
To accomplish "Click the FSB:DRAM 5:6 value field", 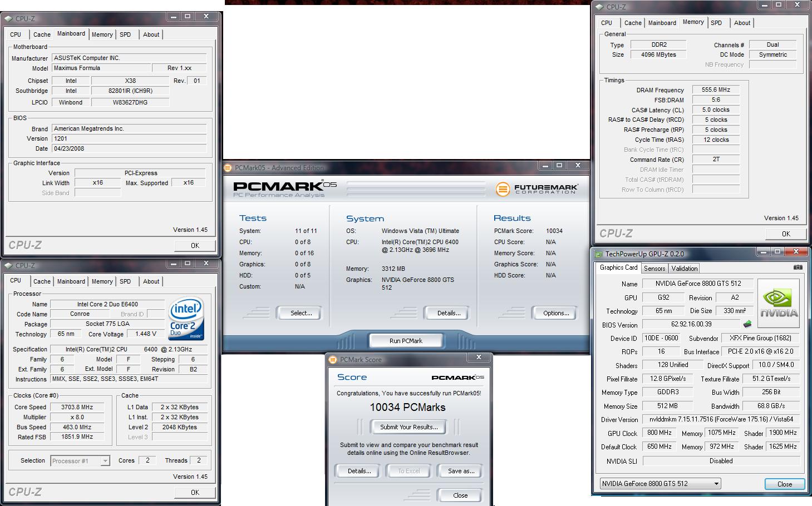I will [716, 100].
